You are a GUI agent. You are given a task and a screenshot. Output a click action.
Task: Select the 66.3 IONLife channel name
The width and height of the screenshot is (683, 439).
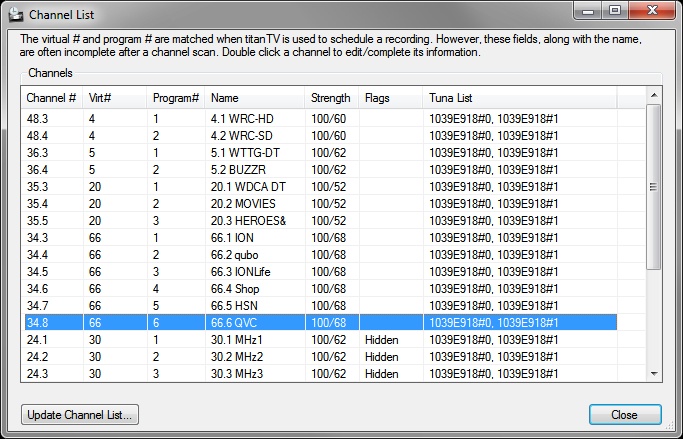pos(240,272)
